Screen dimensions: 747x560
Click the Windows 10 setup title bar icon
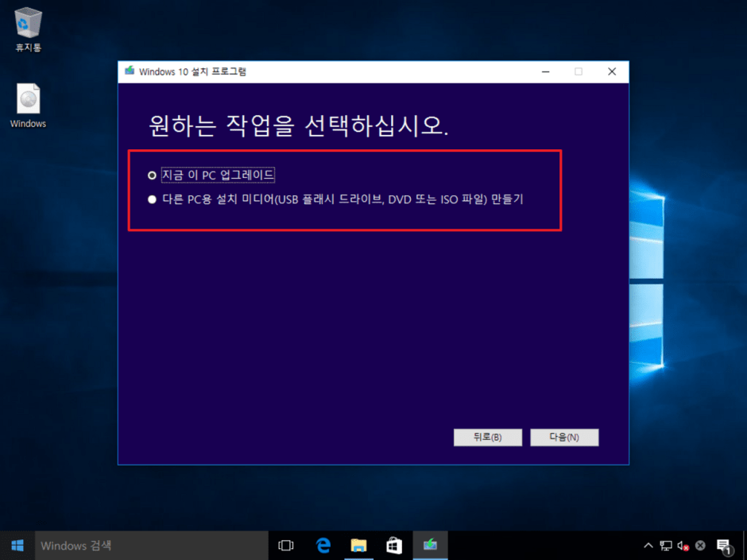point(130,71)
